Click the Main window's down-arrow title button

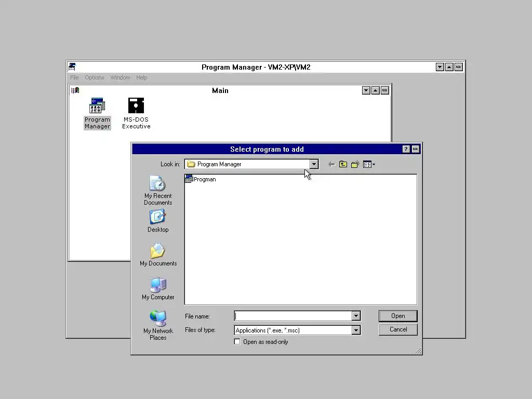coord(366,90)
